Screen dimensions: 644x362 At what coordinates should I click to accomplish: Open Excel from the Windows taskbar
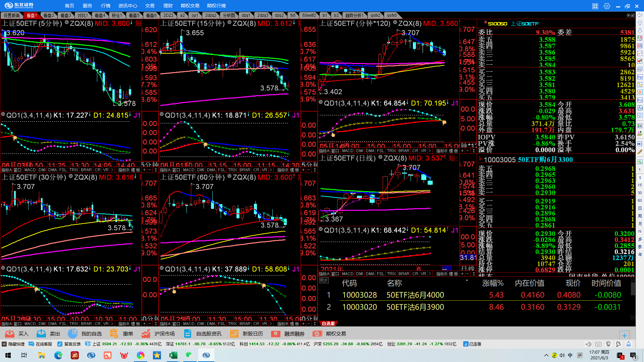coord(173,355)
